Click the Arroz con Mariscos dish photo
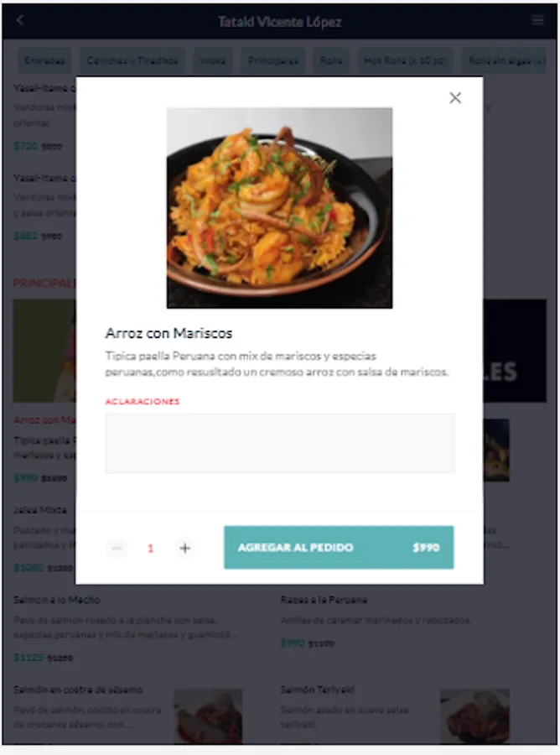Screen dimensions: 560x755 point(279,207)
